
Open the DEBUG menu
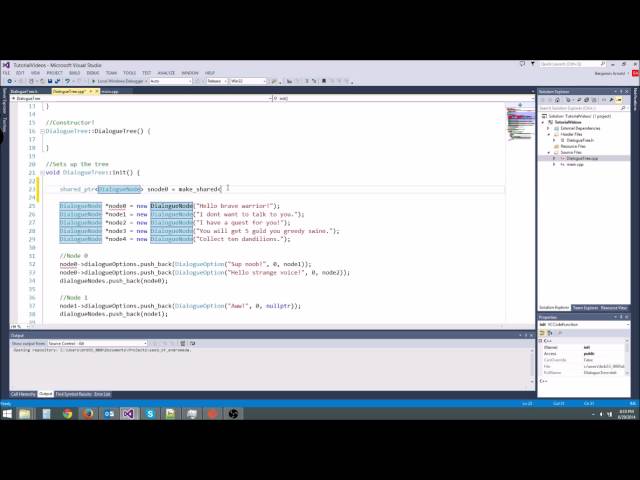[93, 73]
